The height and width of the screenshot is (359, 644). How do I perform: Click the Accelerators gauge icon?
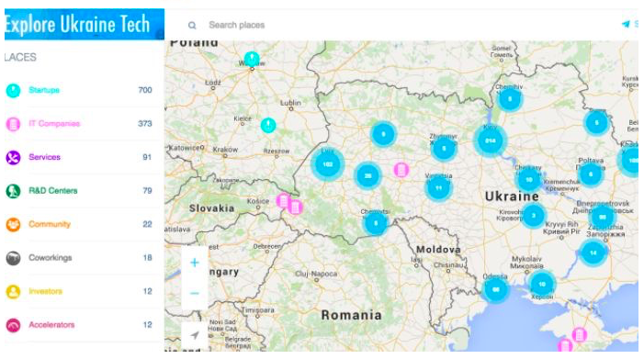pos(13,325)
